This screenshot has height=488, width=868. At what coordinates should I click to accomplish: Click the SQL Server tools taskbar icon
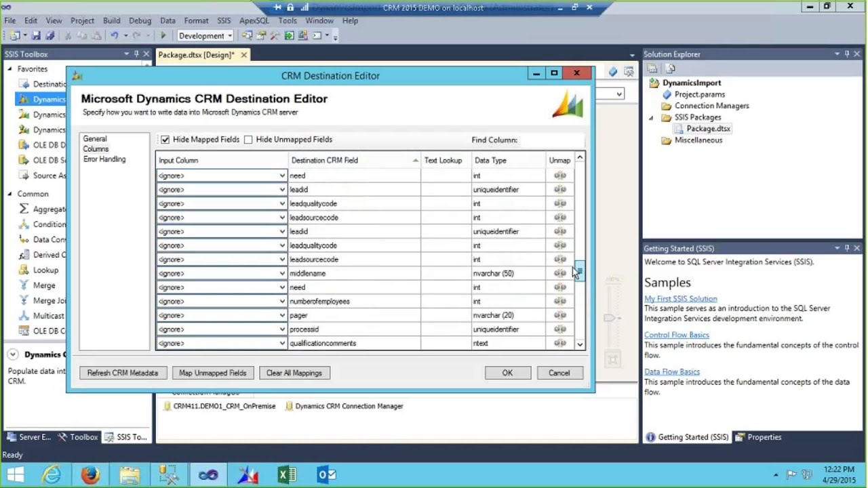169,475
